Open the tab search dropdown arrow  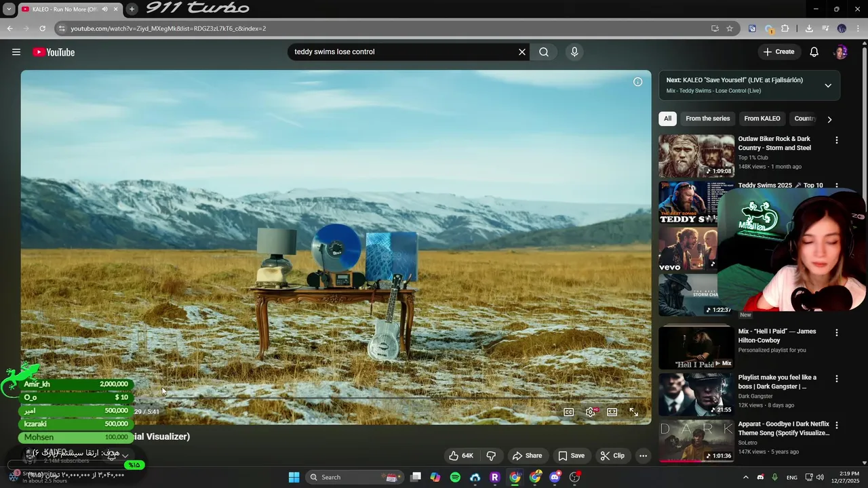[9, 9]
